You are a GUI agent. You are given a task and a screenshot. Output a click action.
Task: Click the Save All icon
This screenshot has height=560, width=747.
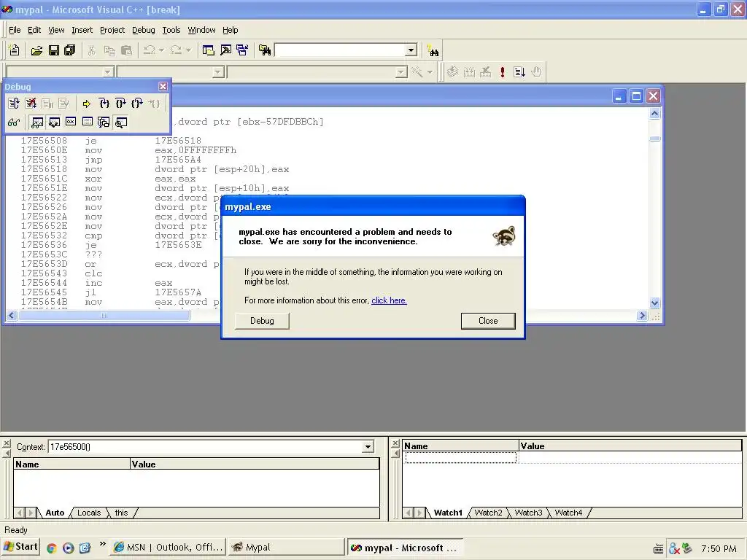click(x=70, y=50)
